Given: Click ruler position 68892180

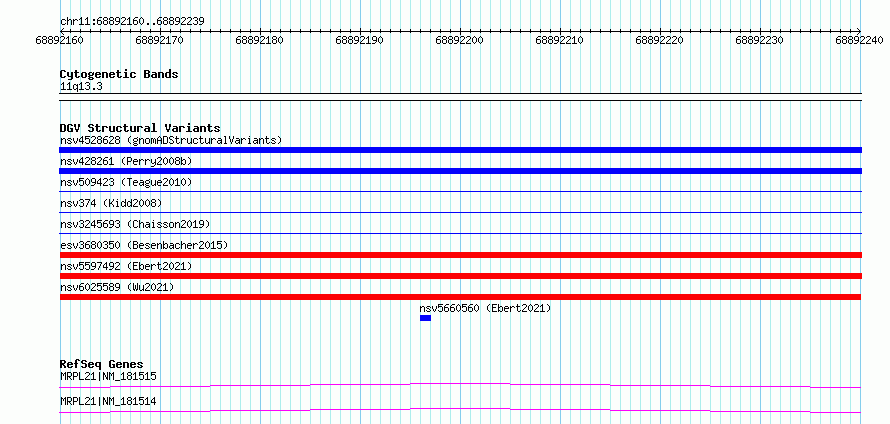Looking at the screenshot, I should click(x=259, y=40).
